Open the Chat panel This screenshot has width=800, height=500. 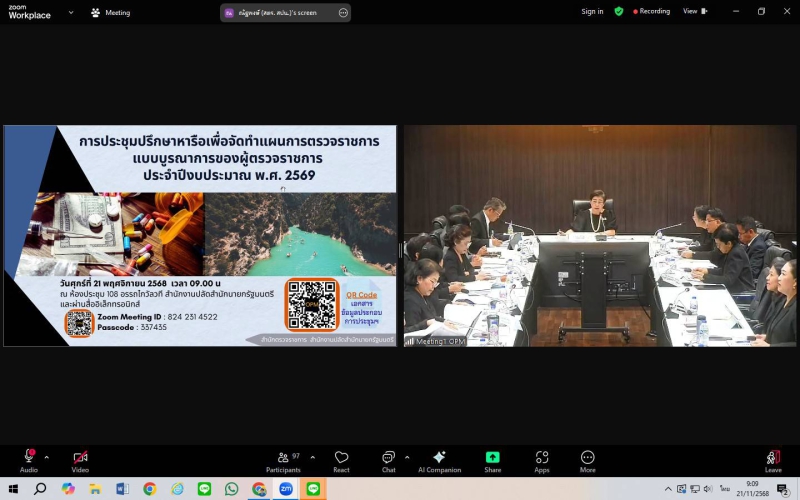point(388,458)
